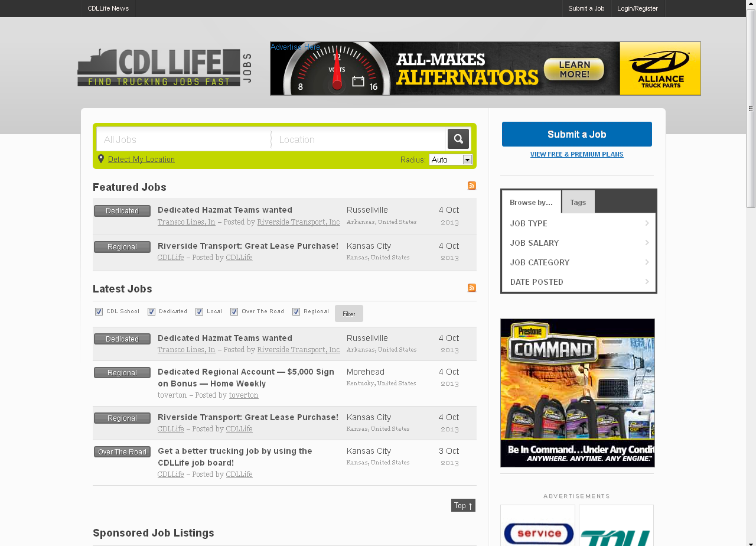Switch to the Tags tab
This screenshot has width=756, height=546.
[578, 202]
